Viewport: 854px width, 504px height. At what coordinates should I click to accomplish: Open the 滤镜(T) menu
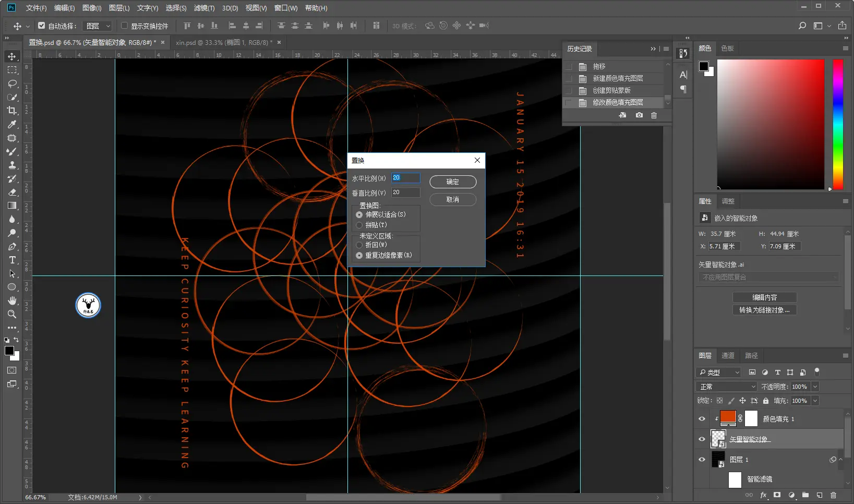coord(204,8)
